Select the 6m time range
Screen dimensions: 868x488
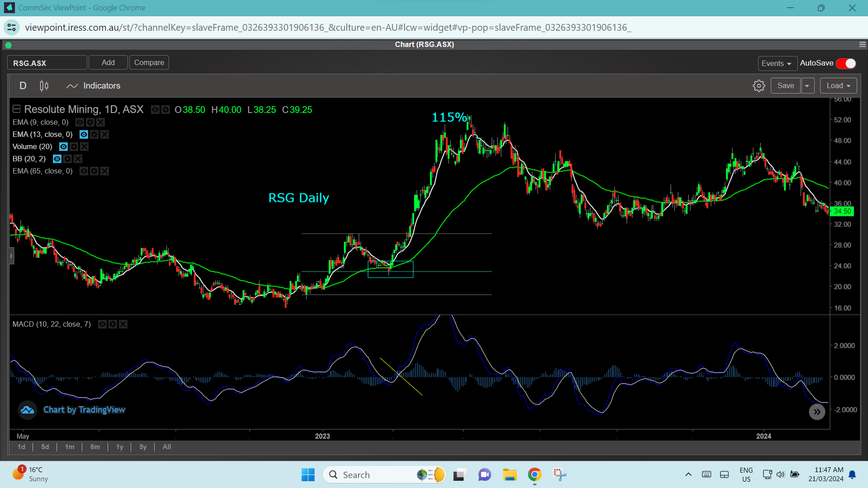(95, 447)
